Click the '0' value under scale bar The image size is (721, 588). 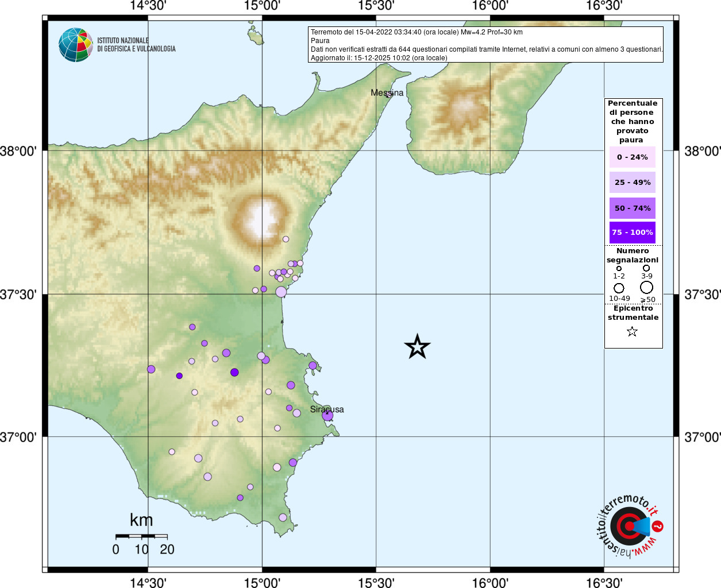tap(115, 550)
